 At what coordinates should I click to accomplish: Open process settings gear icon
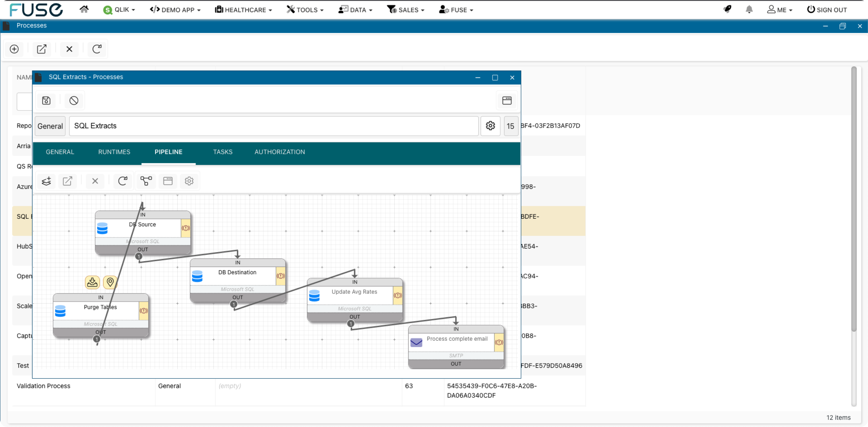pos(490,126)
